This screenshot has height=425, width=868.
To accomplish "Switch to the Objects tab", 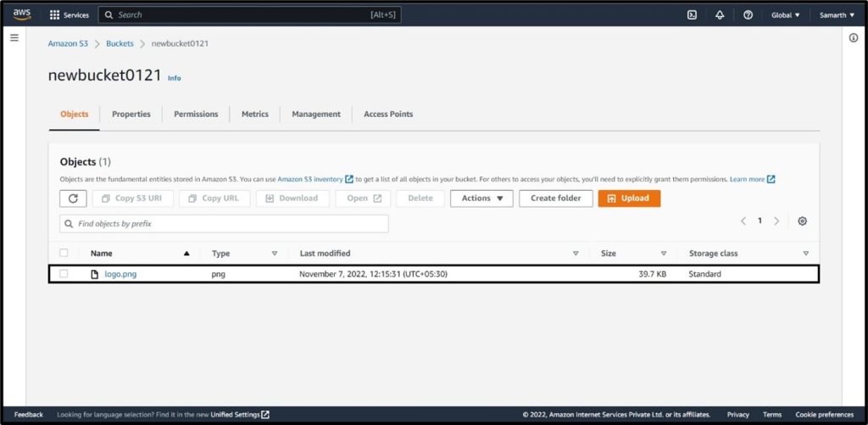I will coord(75,115).
